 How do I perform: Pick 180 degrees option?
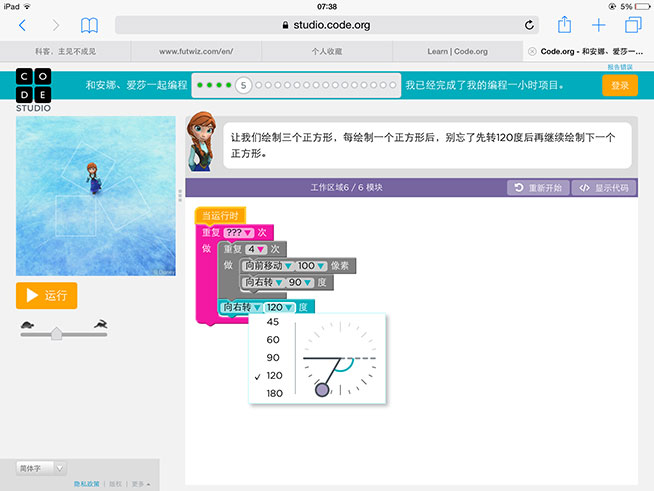point(273,393)
